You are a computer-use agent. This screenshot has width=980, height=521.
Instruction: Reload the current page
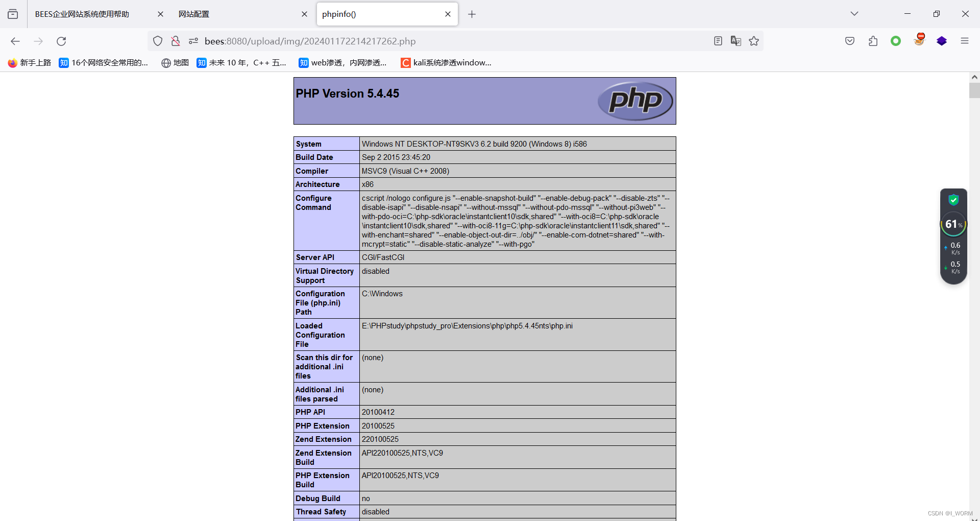(x=61, y=41)
